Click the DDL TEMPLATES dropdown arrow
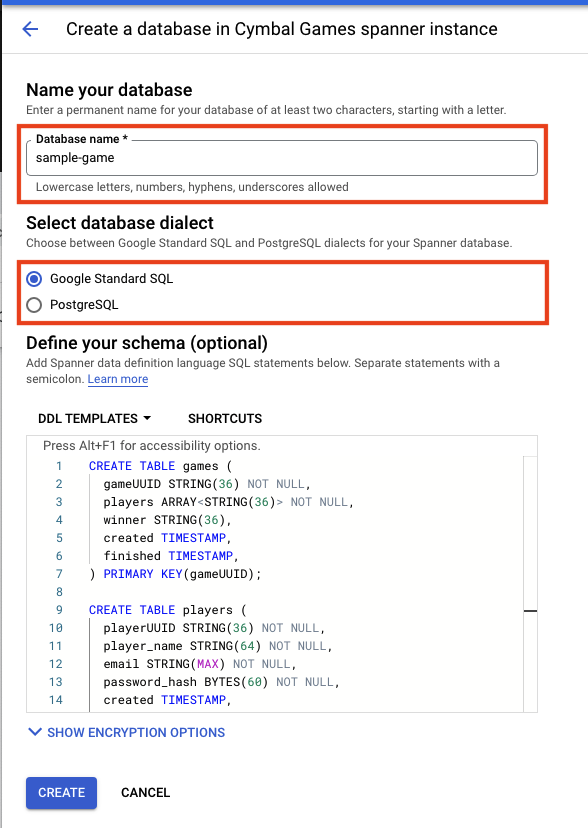The width and height of the screenshot is (588, 828). tap(147, 418)
